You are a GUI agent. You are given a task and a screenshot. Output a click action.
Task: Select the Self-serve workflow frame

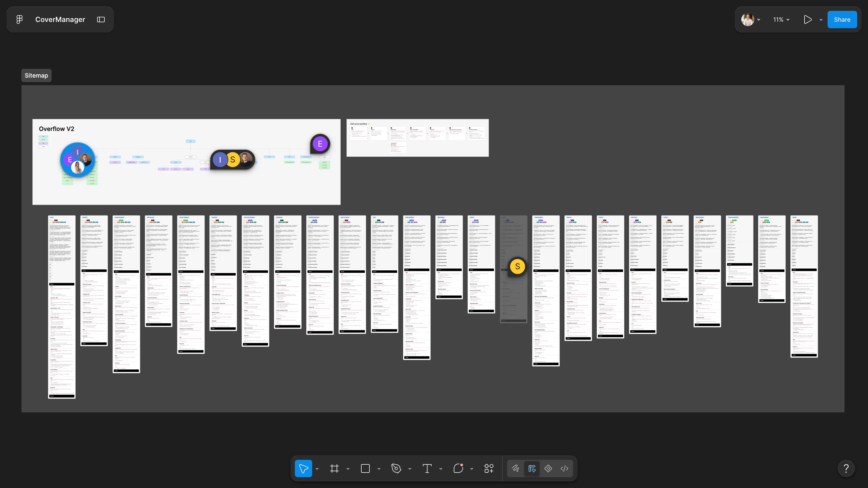tap(417, 138)
